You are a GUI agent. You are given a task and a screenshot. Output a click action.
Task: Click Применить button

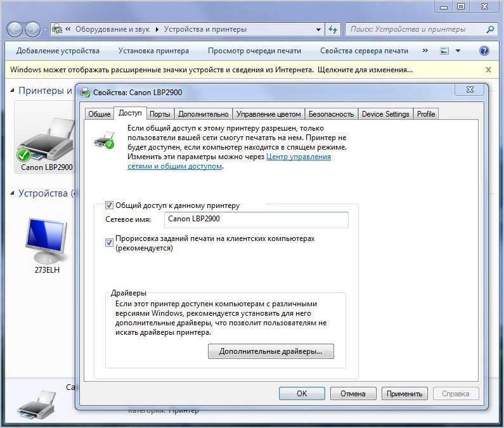404,394
